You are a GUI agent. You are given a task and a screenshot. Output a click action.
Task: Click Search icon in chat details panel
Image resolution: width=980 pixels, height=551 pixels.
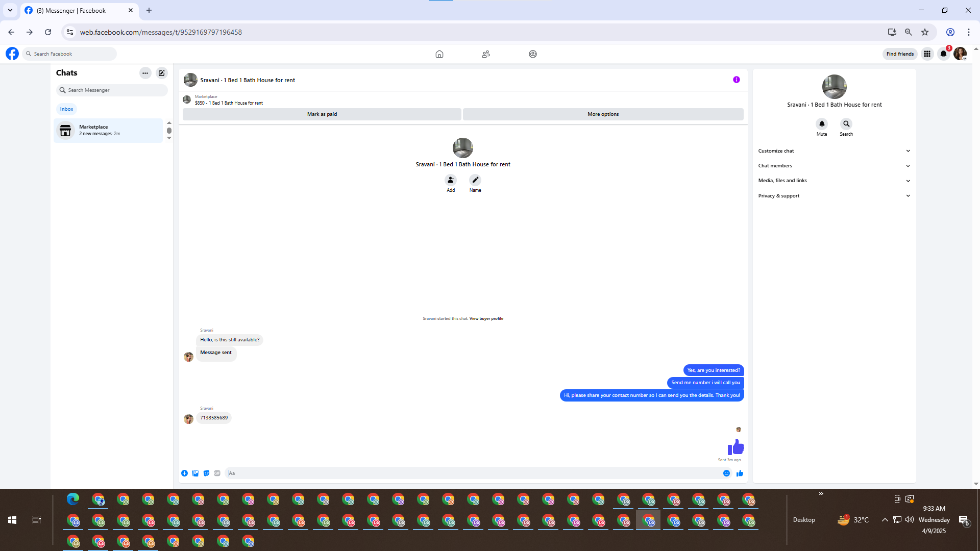pyautogui.click(x=846, y=124)
